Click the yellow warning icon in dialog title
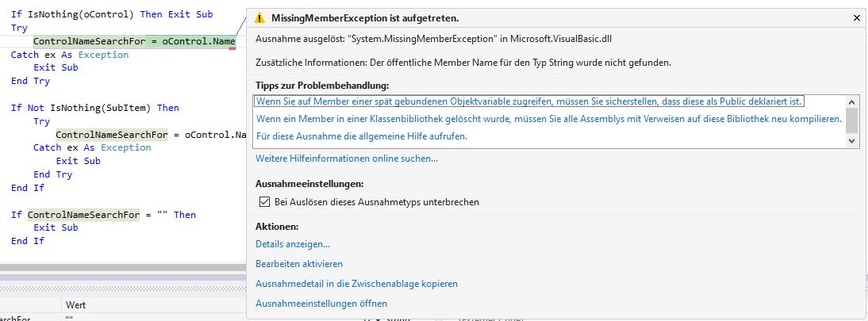The image size is (868, 321). (259, 17)
